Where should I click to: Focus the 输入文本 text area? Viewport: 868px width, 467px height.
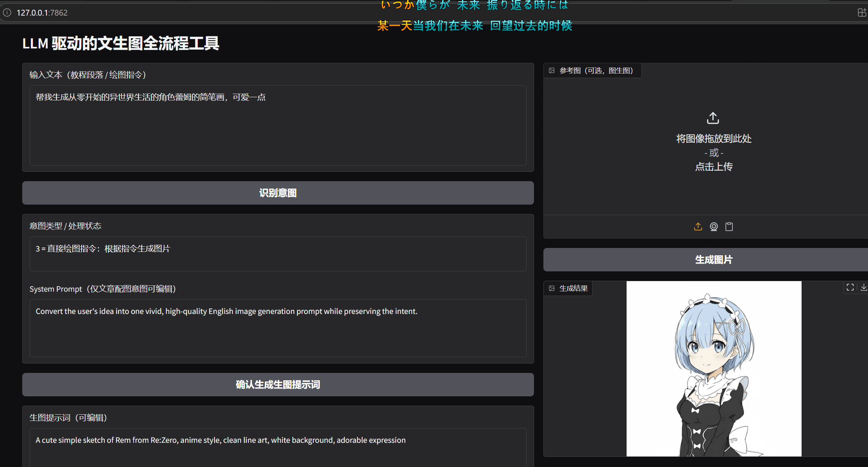[278, 125]
